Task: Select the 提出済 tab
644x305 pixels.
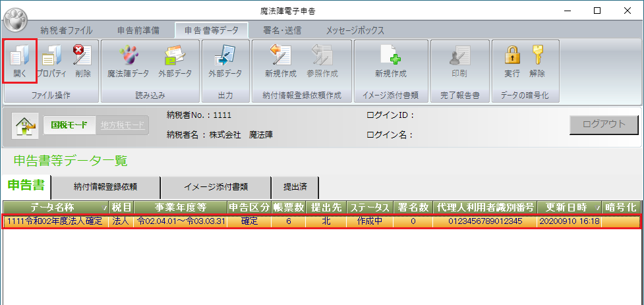Action: tap(295, 186)
